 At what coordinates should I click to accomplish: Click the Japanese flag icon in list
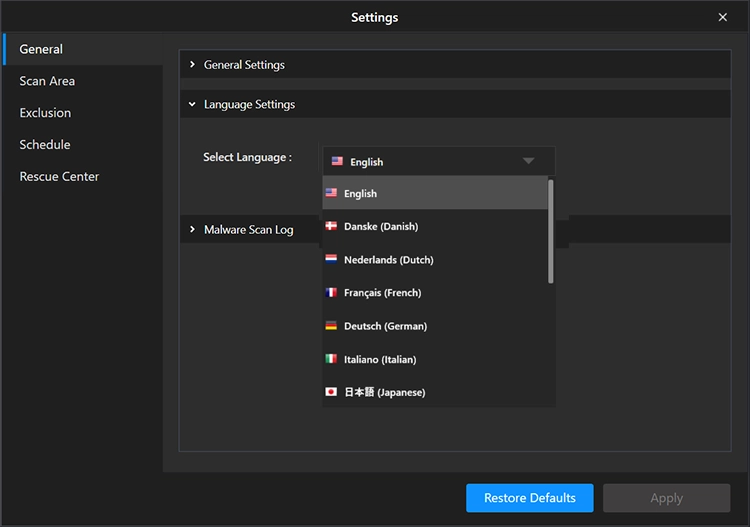[x=331, y=392]
